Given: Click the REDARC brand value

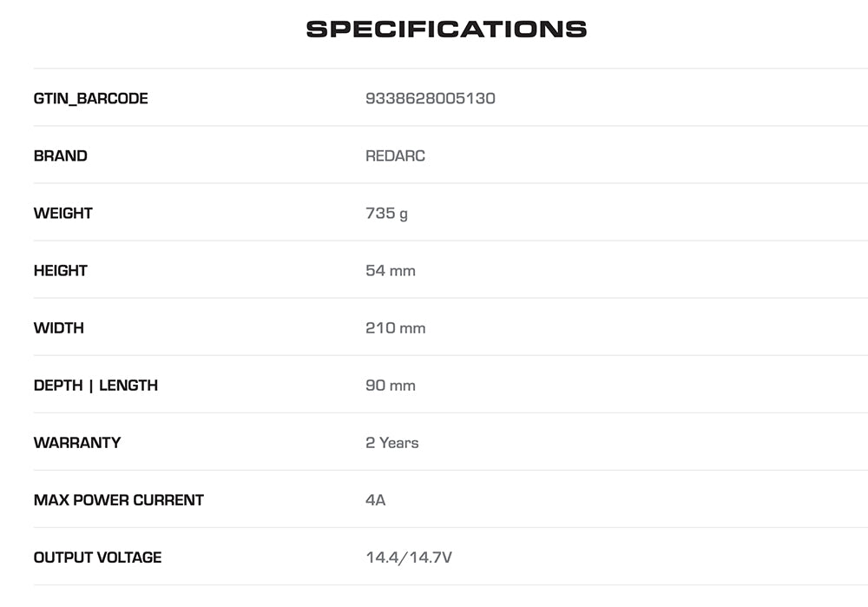Looking at the screenshot, I should (x=395, y=156).
